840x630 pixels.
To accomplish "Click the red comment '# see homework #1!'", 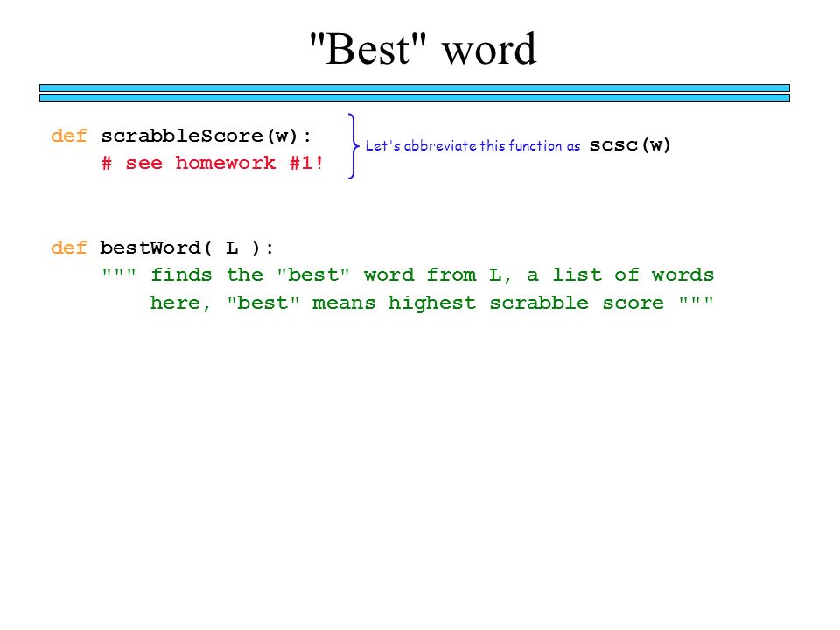I will [212, 163].
